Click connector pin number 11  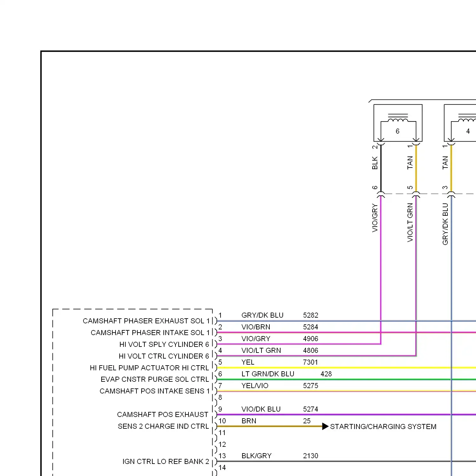[x=222, y=433]
